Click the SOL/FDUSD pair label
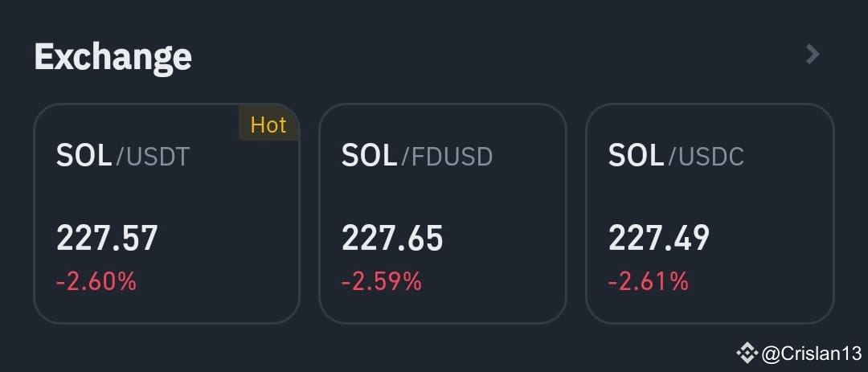This screenshot has height=372, width=868. pyautogui.click(x=417, y=156)
